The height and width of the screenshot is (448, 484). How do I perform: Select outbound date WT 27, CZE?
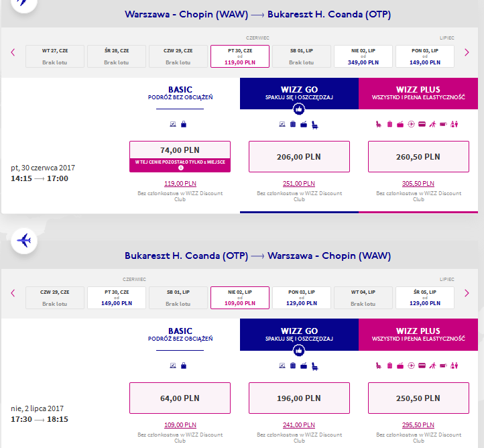(x=55, y=56)
